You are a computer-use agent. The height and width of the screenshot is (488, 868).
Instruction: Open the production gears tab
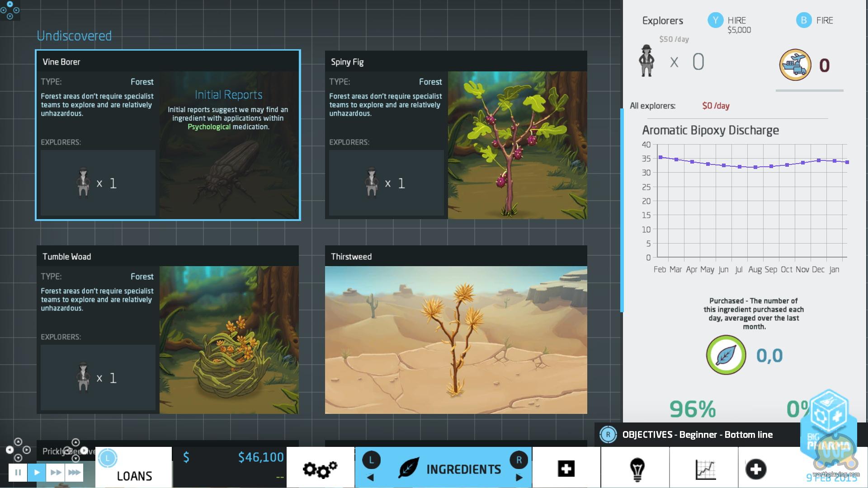tap(320, 469)
